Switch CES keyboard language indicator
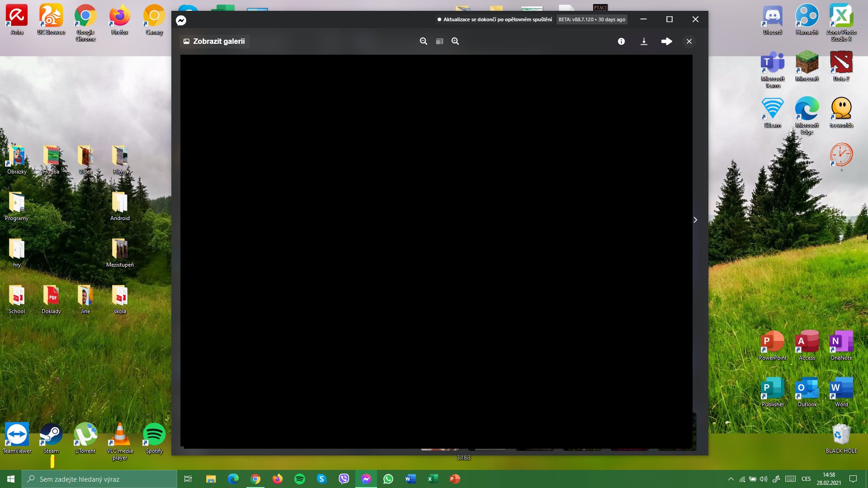868x488 pixels. [x=806, y=479]
